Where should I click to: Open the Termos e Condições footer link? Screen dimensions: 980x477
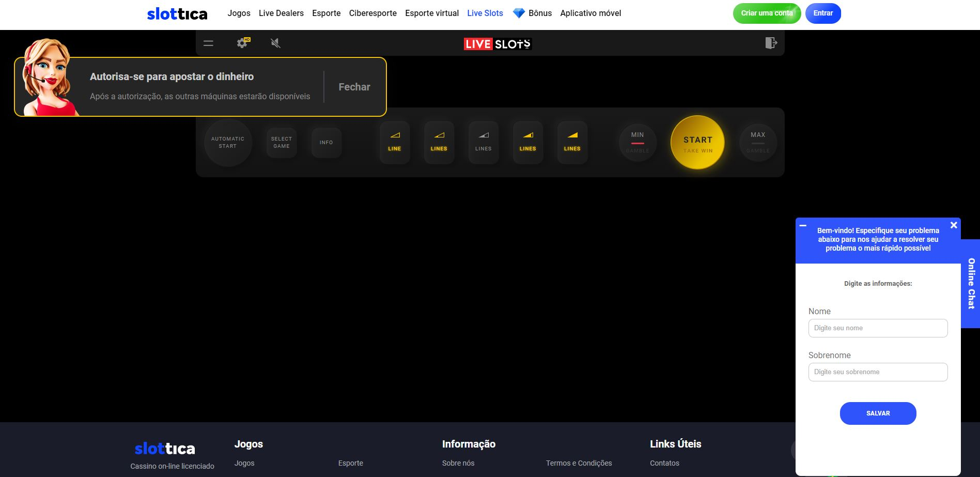pyautogui.click(x=579, y=463)
